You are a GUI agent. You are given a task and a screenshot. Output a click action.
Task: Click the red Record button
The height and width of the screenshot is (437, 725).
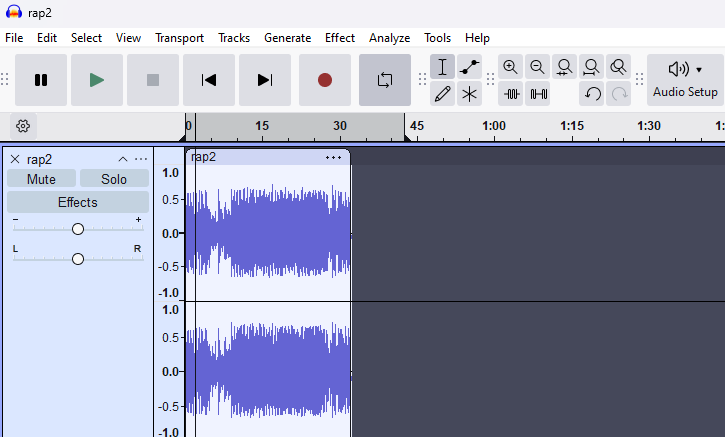point(325,80)
